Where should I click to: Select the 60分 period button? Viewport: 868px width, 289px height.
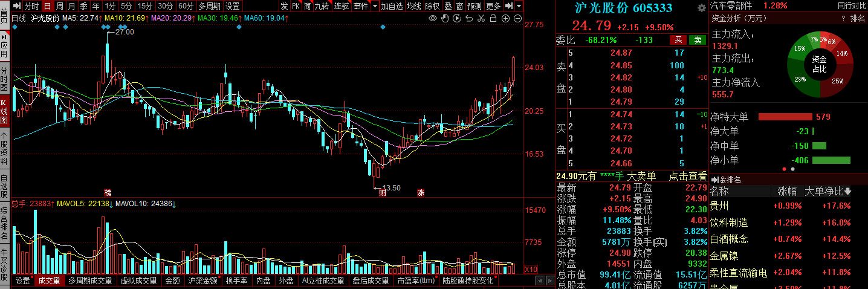pos(186,6)
